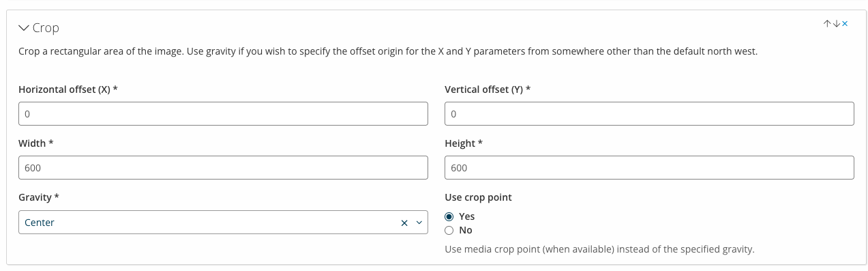Clear the Gravity selection
The image size is (868, 271).
[x=404, y=223]
